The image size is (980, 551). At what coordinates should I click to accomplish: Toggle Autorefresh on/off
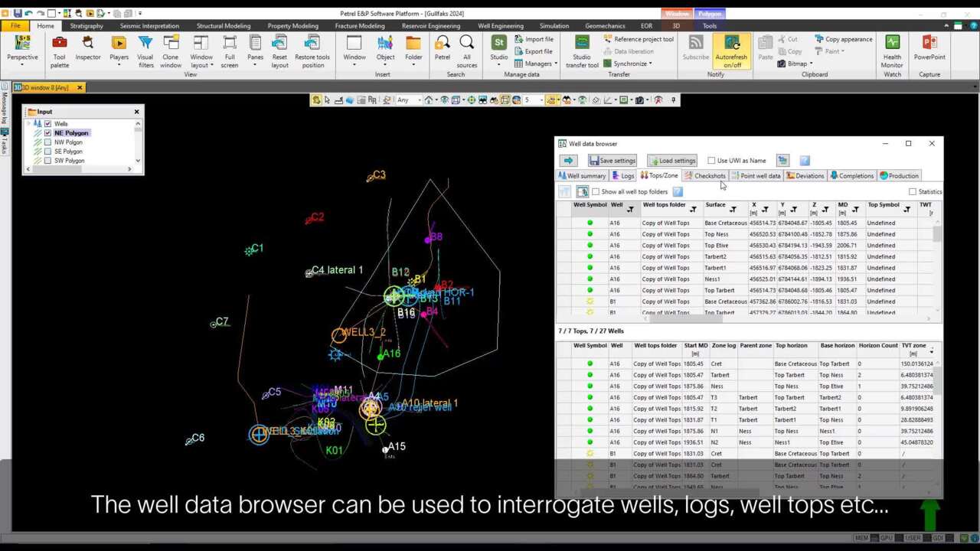(731, 51)
